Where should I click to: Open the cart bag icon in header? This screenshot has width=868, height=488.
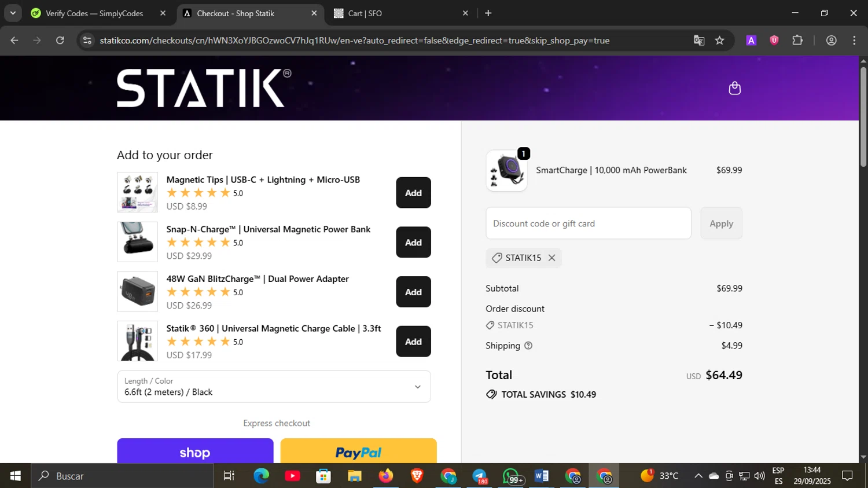click(x=734, y=88)
